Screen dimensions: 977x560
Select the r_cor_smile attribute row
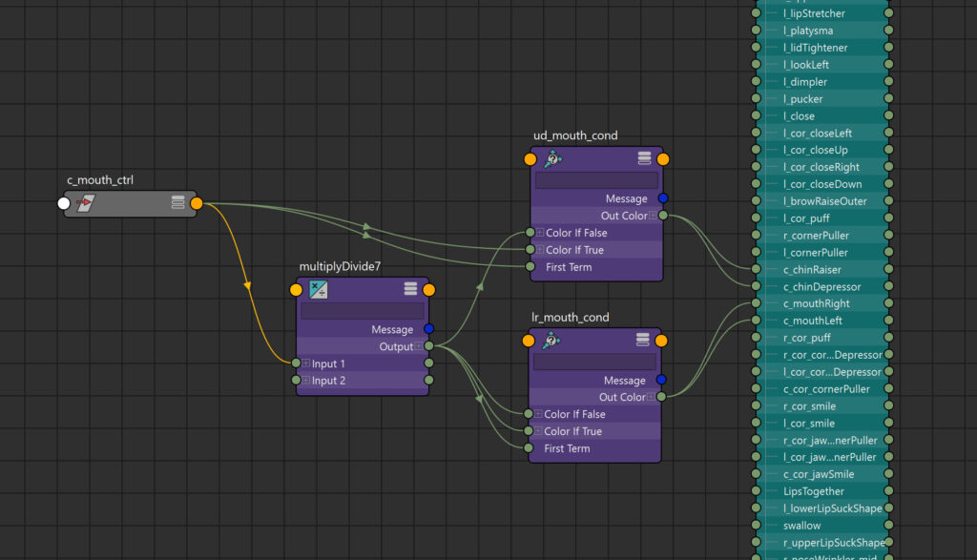point(822,406)
